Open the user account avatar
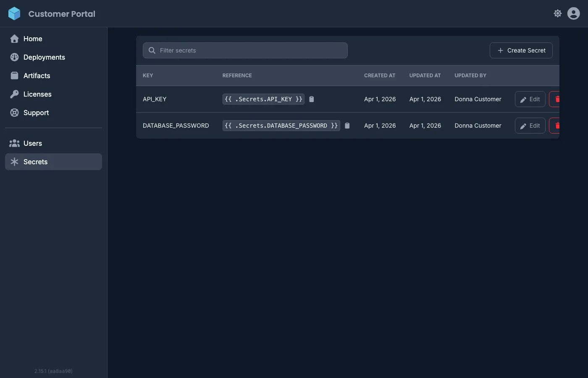The width and height of the screenshot is (588, 378). (x=573, y=13)
